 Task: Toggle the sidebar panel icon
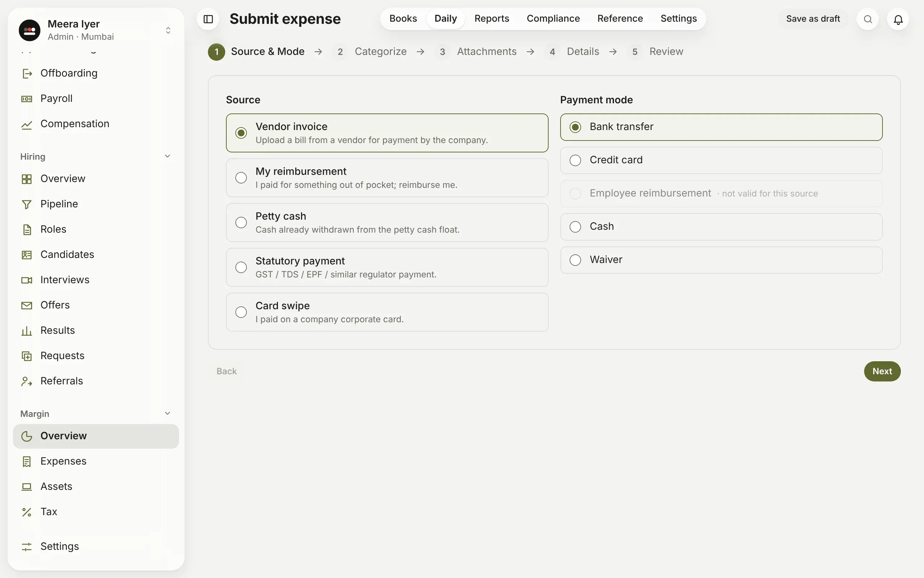(208, 19)
